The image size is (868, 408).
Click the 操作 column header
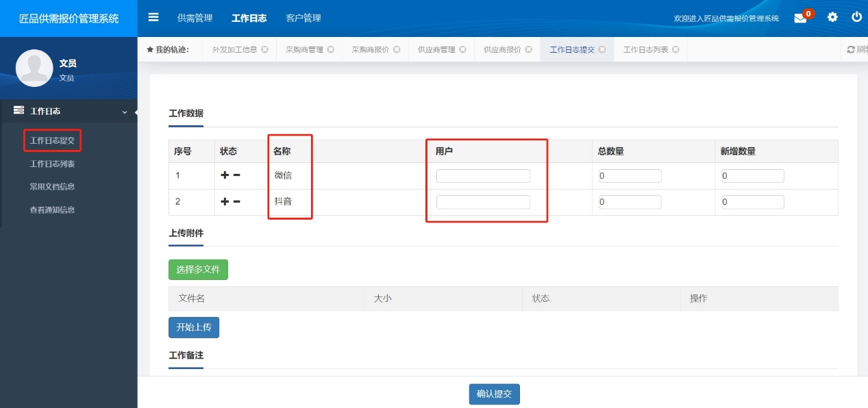click(699, 298)
